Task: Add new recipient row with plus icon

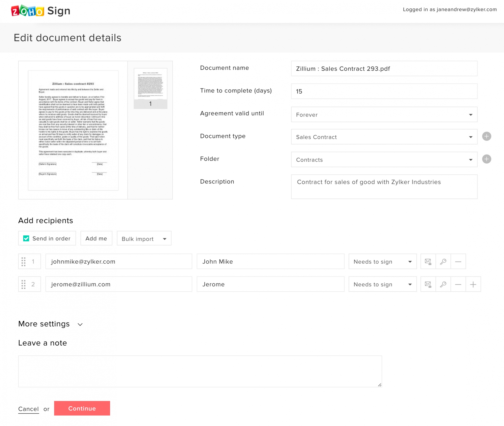Action: 473,284
